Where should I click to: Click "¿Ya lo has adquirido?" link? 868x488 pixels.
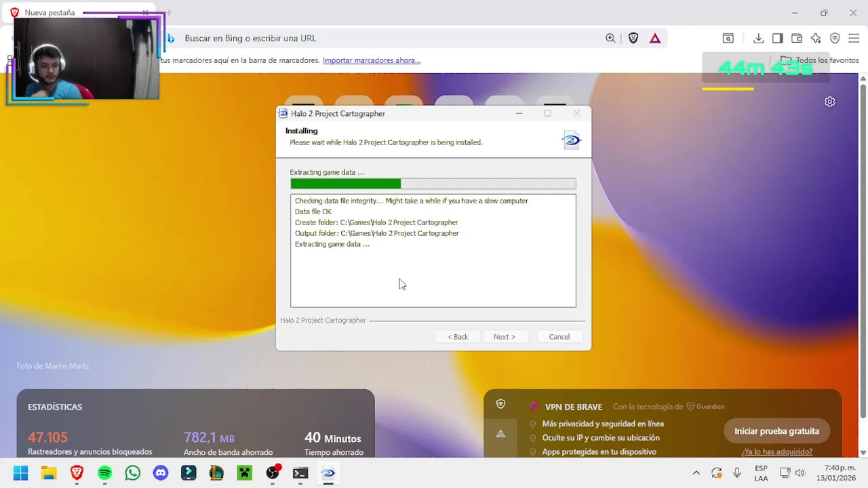[777, 451]
